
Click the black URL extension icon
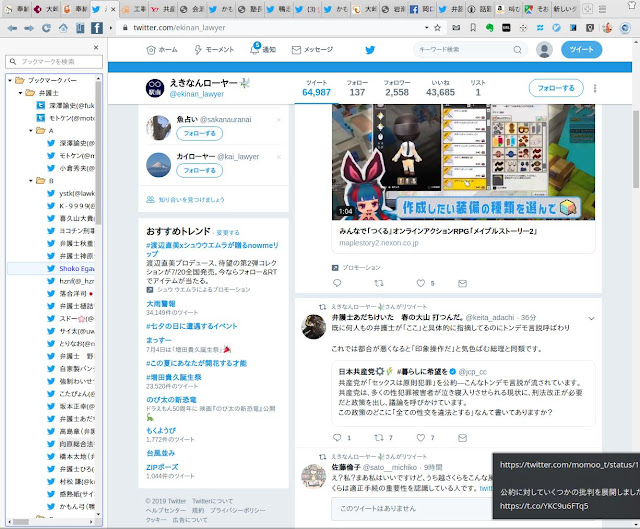point(506,28)
